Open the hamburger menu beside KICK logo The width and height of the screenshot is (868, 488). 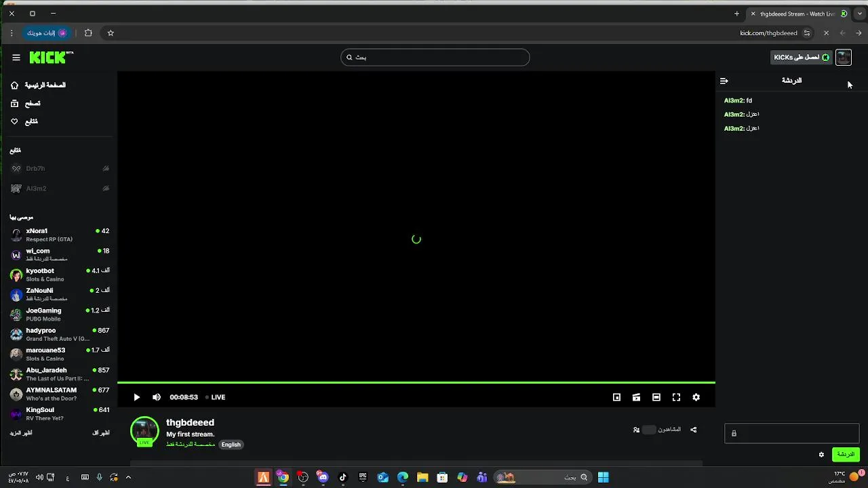(x=16, y=58)
